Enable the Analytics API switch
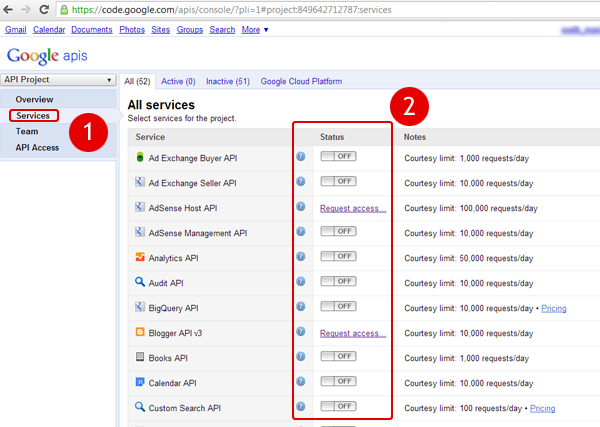Viewport: 600px width, 427px height. click(338, 256)
